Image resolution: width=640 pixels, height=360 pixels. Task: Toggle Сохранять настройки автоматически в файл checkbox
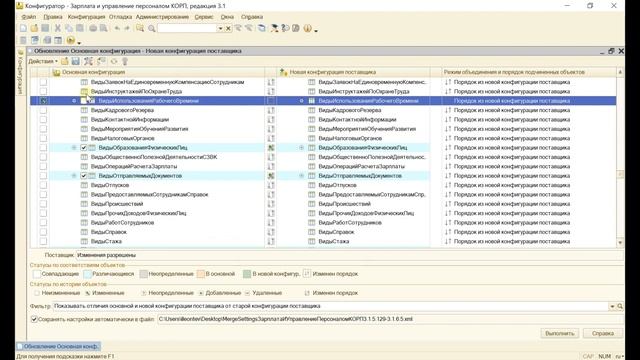pyautogui.click(x=34, y=319)
